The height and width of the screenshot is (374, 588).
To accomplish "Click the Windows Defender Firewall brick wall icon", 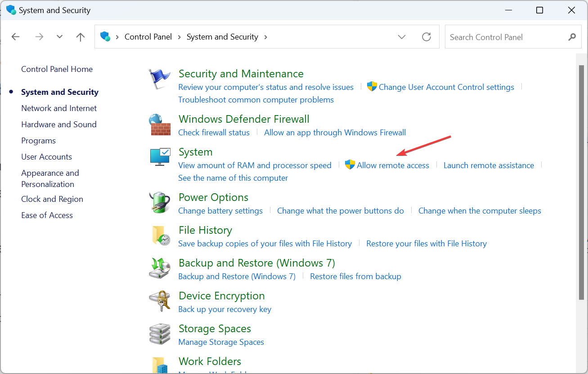I will click(160, 125).
